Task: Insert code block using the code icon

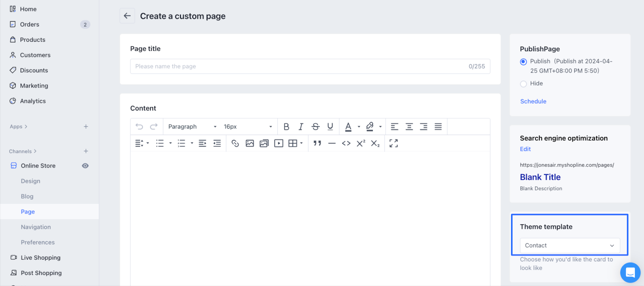Action: [x=346, y=143]
